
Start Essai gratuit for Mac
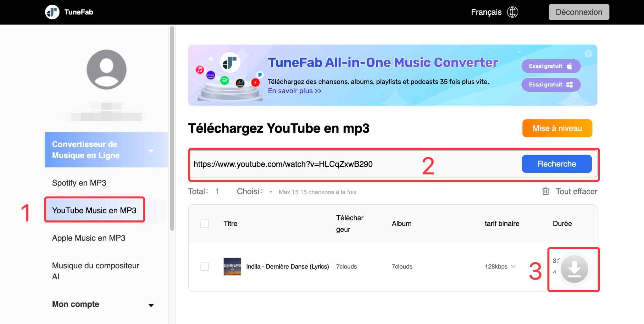coord(551,66)
